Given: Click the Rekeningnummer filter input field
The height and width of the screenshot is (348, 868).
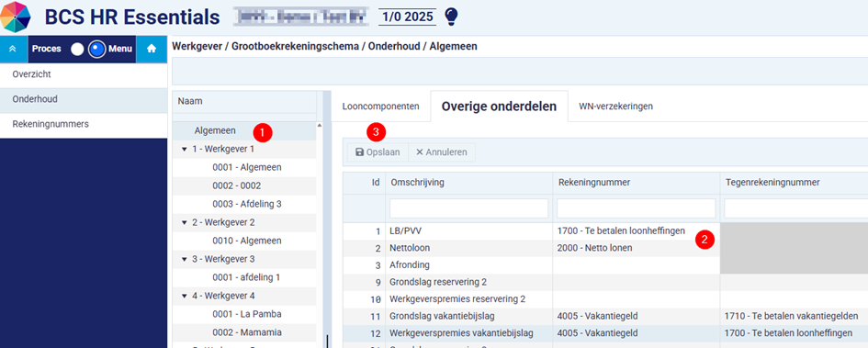Looking at the screenshot, I should click(636, 208).
